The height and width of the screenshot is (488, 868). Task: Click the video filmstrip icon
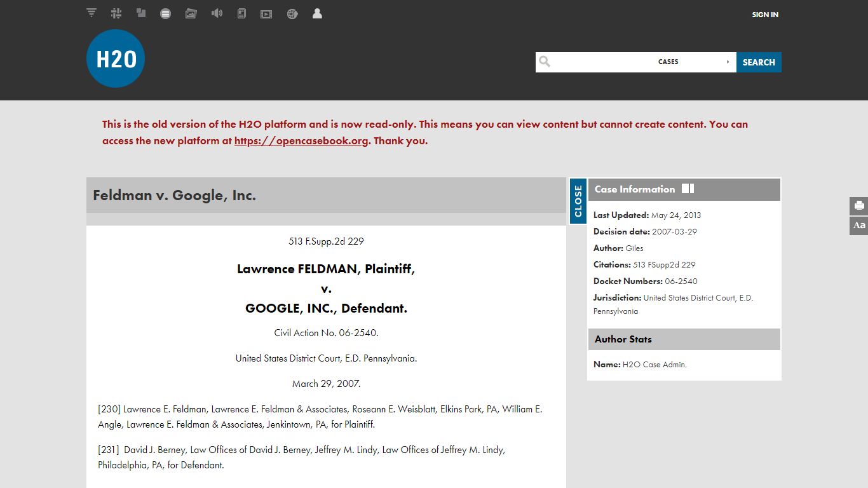(266, 14)
